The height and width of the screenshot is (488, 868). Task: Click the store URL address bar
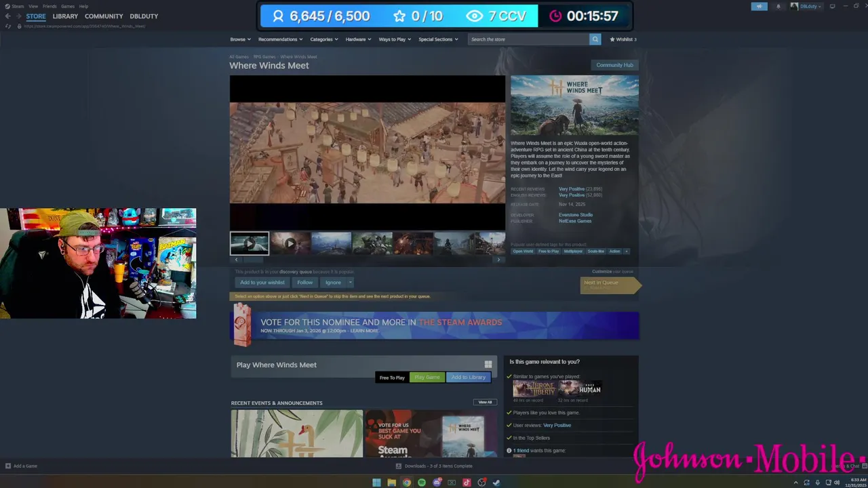pyautogui.click(x=85, y=26)
